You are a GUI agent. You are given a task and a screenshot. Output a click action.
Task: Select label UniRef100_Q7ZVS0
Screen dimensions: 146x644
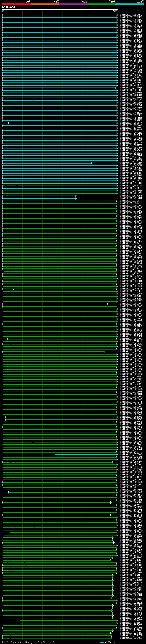[x=131, y=201]
